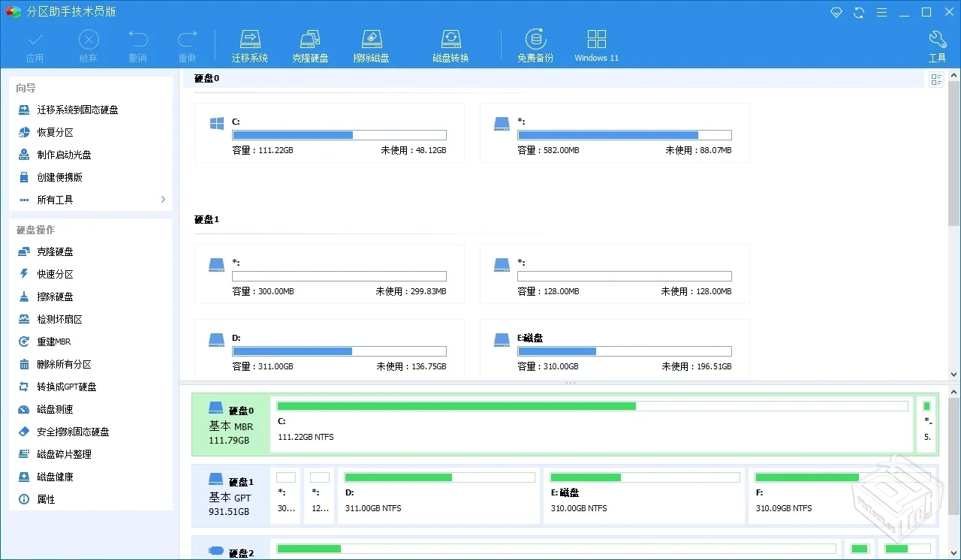The image size is (961, 560).
Task: Click the Windows 11 toolbar icon
Action: coord(596,44)
